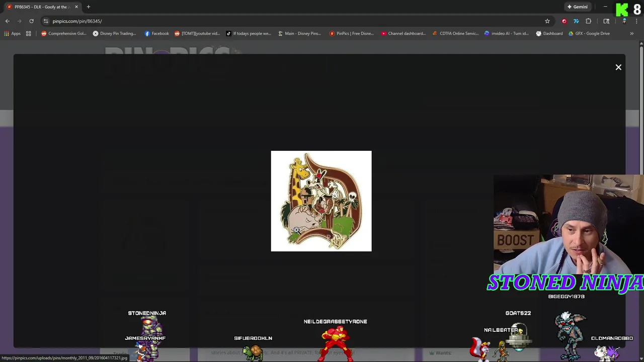Select the PP86345 - DLR - Goofy tab
Image resolution: width=644 pixels, height=362 pixels.
41,7
